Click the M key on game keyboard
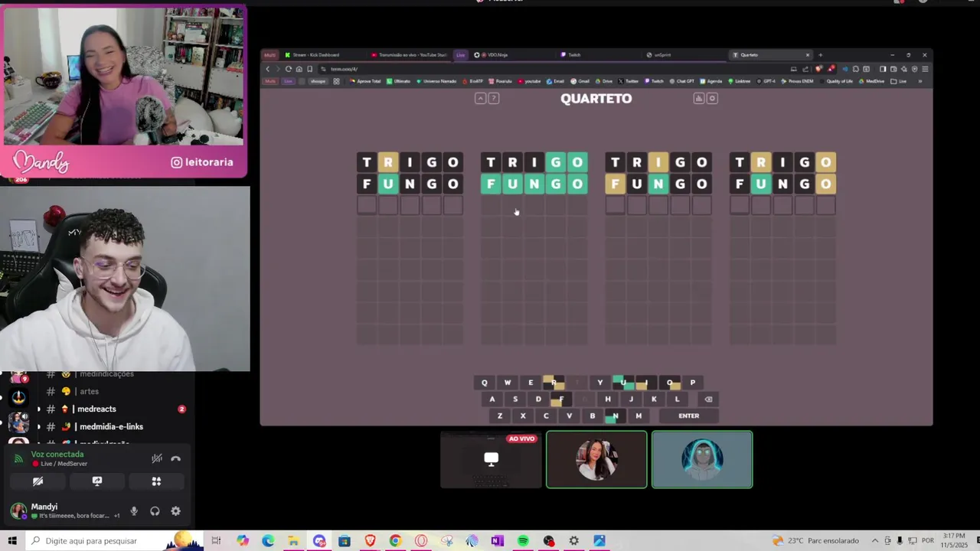This screenshot has height=551, width=980. click(639, 416)
